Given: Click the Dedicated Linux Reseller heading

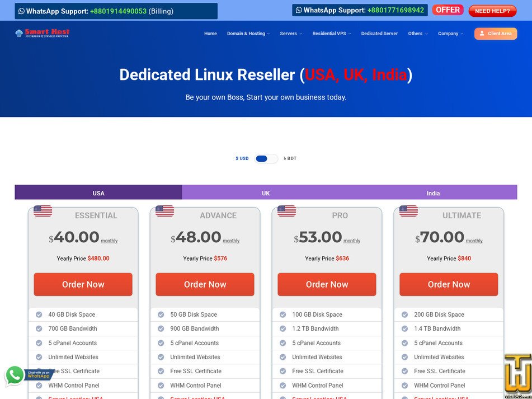Looking at the screenshot, I should tap(266, 74).
